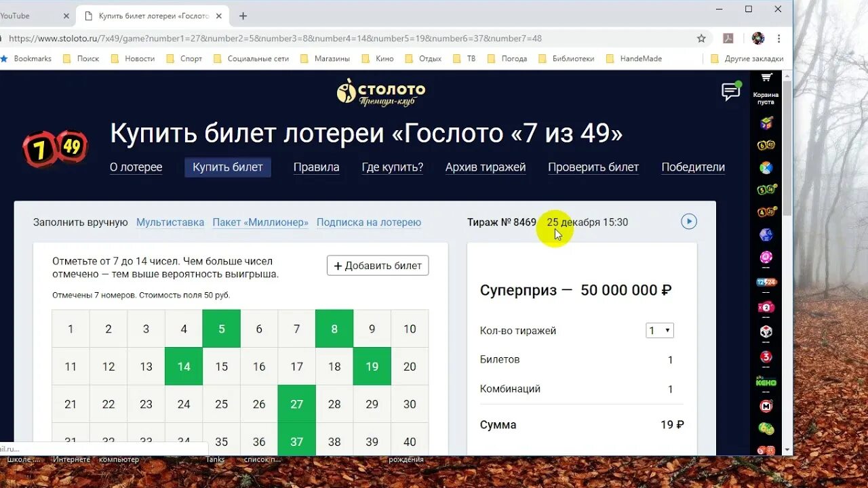
Task: Open the Магазины bookmarks folder
Action: click(x=325, y=59)
